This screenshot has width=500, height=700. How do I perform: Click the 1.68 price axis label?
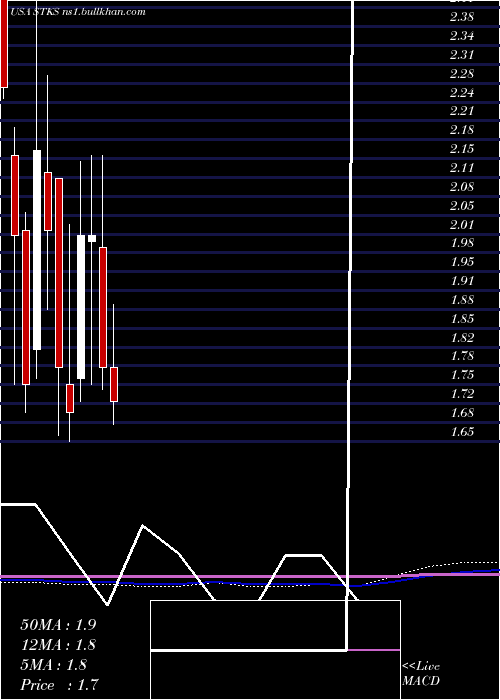[462, 413]
